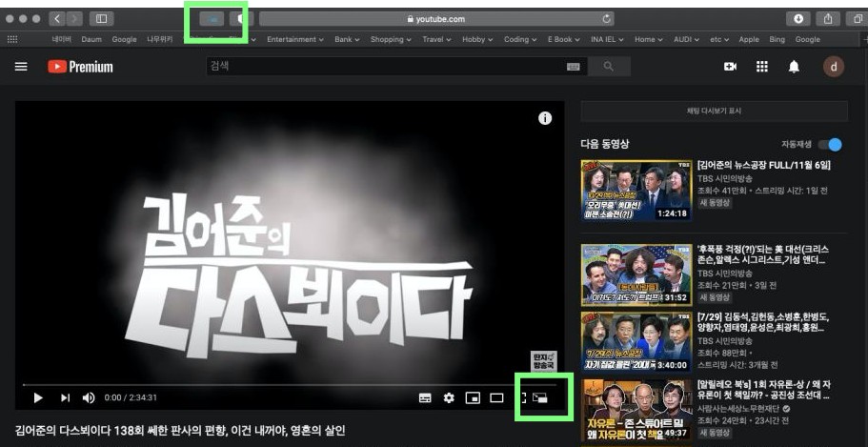Open the info card on video
Screen dimensions: 868x447
[x=545, y=118]
